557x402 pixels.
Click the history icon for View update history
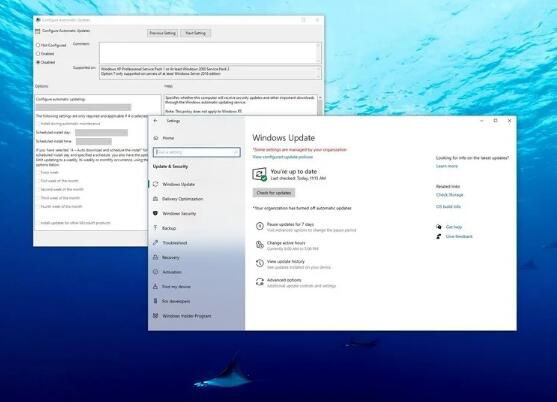(260, 263)
